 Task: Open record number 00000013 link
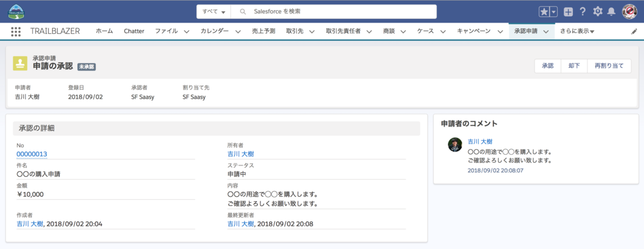coord(31,154)
